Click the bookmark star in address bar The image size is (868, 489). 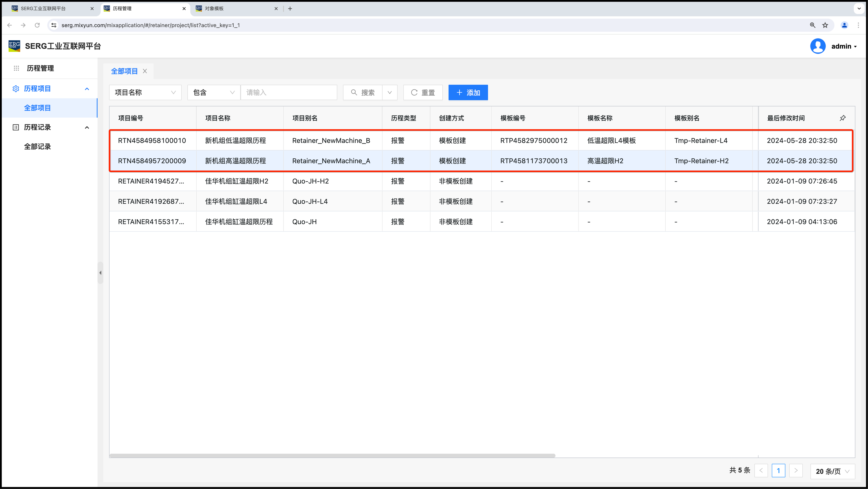pos(825,25)
